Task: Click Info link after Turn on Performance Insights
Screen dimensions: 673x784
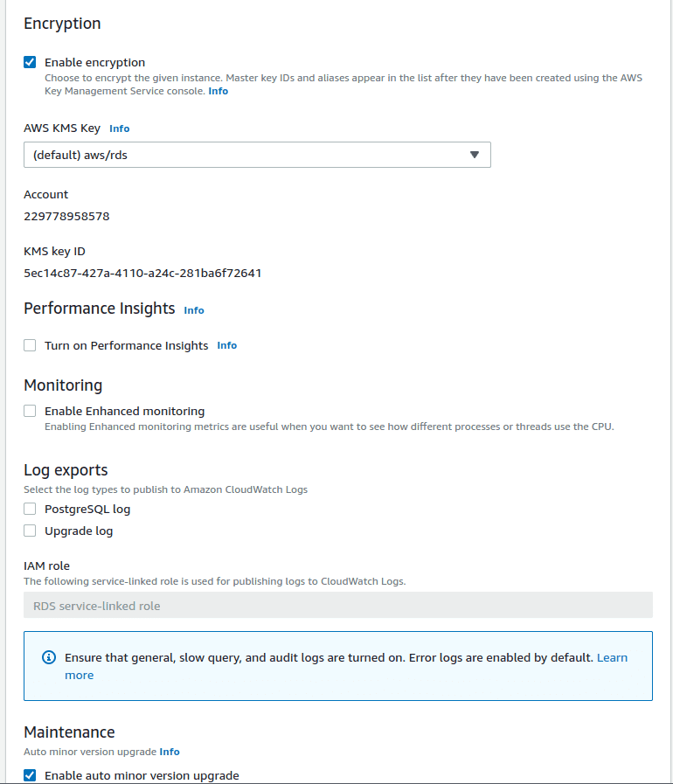Action: pyautogui.click(x=226, y=345)
